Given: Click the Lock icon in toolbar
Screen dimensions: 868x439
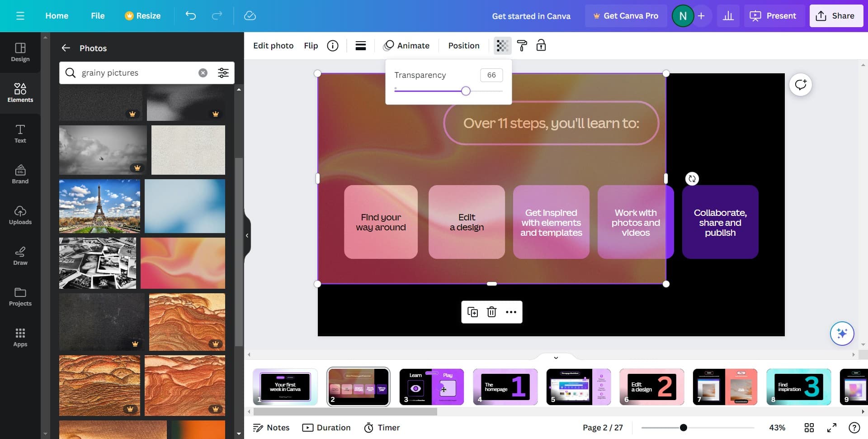Looking at the screenshot, I should coord(541,46).
